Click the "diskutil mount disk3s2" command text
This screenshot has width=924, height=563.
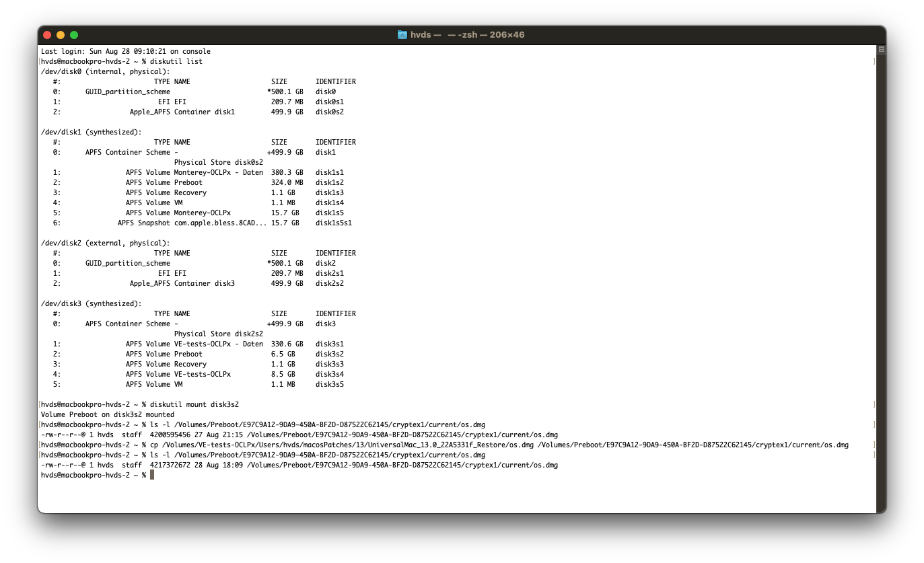[195, 404]
